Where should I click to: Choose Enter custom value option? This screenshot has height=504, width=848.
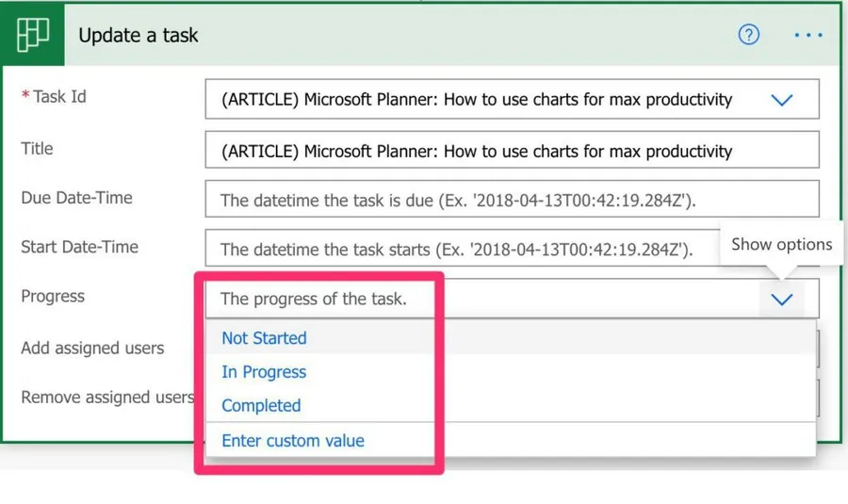[292, 441]
